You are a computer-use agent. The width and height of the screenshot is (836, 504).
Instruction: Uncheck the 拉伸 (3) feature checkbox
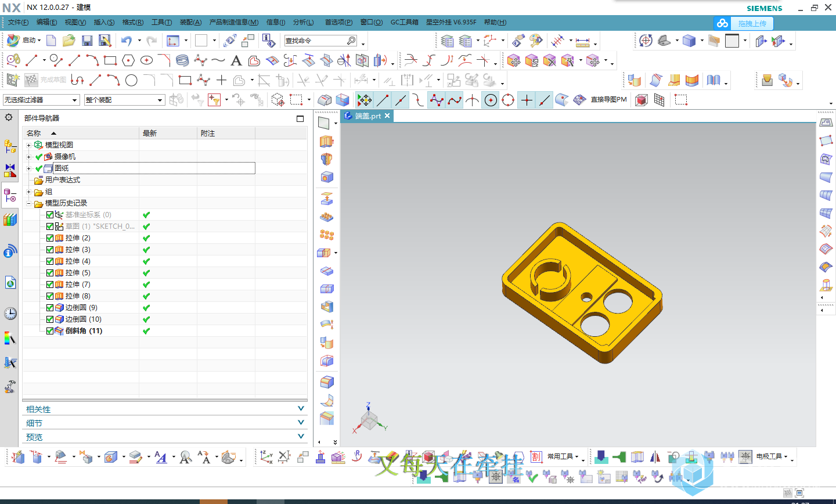point(50,250)
